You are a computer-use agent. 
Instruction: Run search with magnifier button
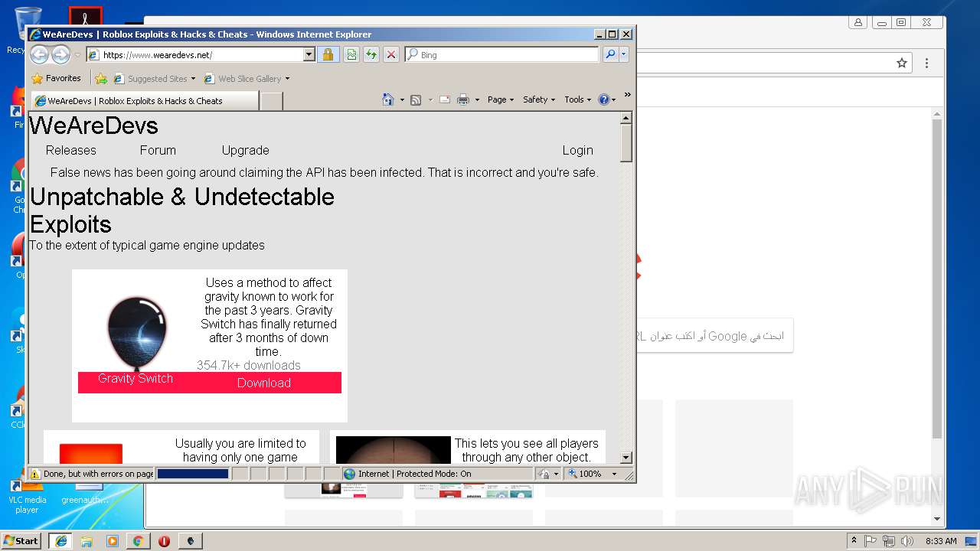pyautogui.click(x=610, y=54)
